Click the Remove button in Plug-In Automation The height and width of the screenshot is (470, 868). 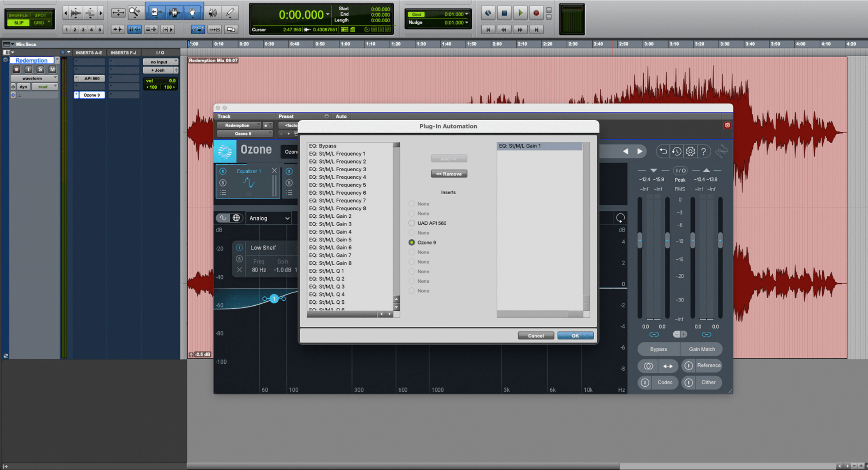coord(449,174)
